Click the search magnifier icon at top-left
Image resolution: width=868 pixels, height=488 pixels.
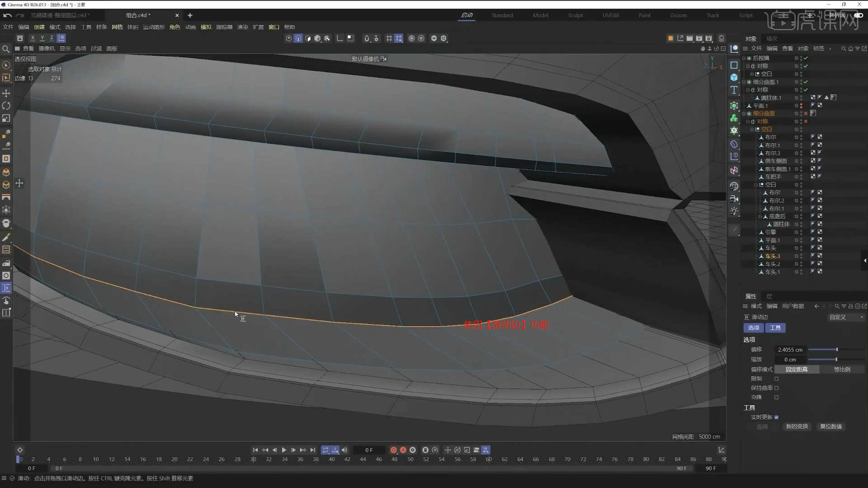[x=6, y=49]
